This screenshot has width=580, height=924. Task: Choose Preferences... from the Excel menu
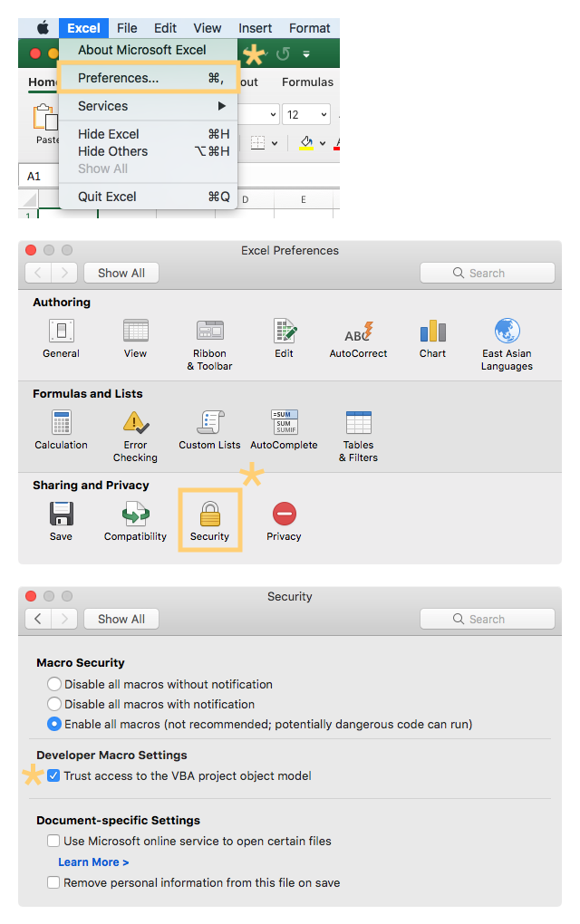pos(149,78)
